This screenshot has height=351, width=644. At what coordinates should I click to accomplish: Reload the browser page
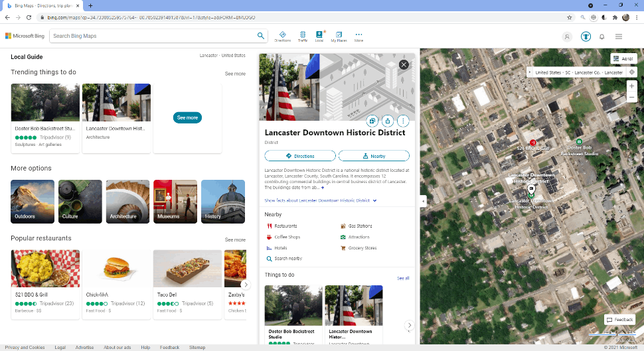(29, 17)
